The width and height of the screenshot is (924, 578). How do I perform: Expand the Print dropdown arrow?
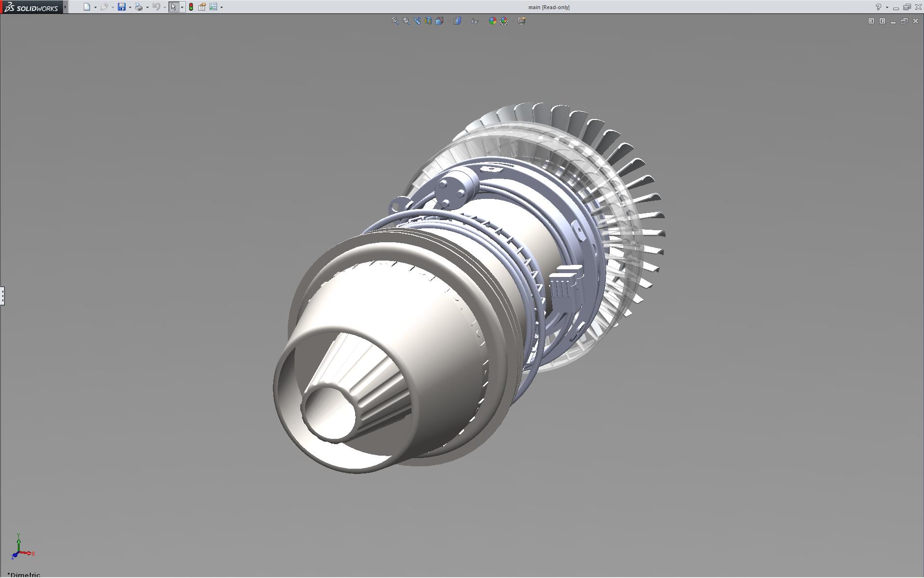pos(147,7)
